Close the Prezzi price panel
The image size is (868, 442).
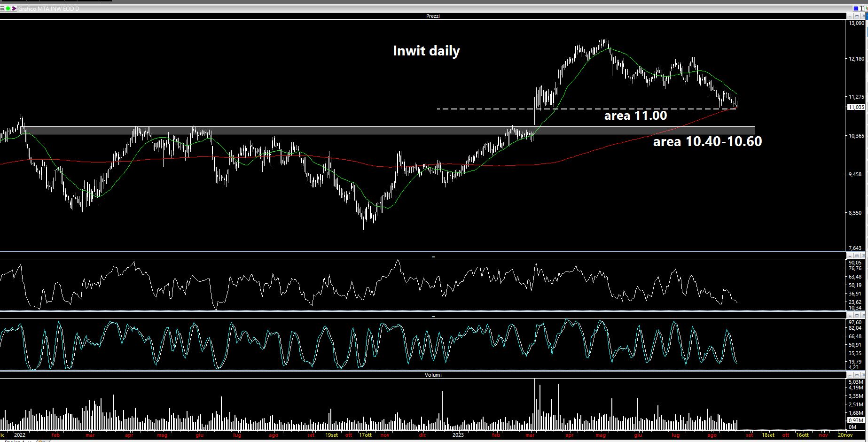[x=863, y=16]
